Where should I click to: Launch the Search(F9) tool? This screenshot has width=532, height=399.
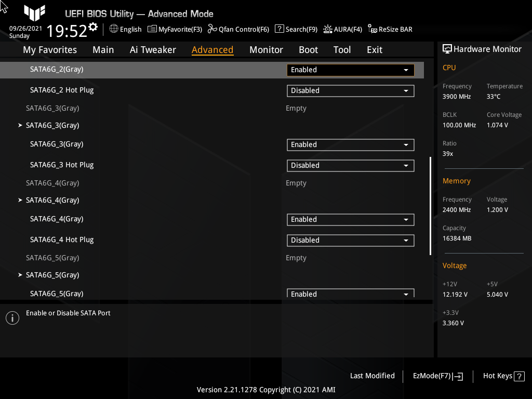296,29
